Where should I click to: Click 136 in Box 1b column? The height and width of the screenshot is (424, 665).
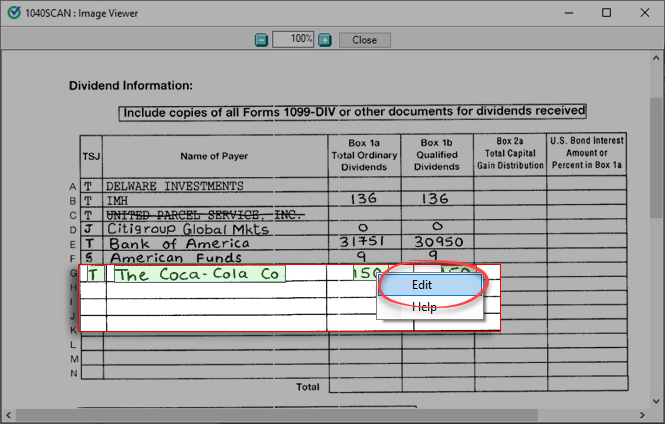point(435,198)
